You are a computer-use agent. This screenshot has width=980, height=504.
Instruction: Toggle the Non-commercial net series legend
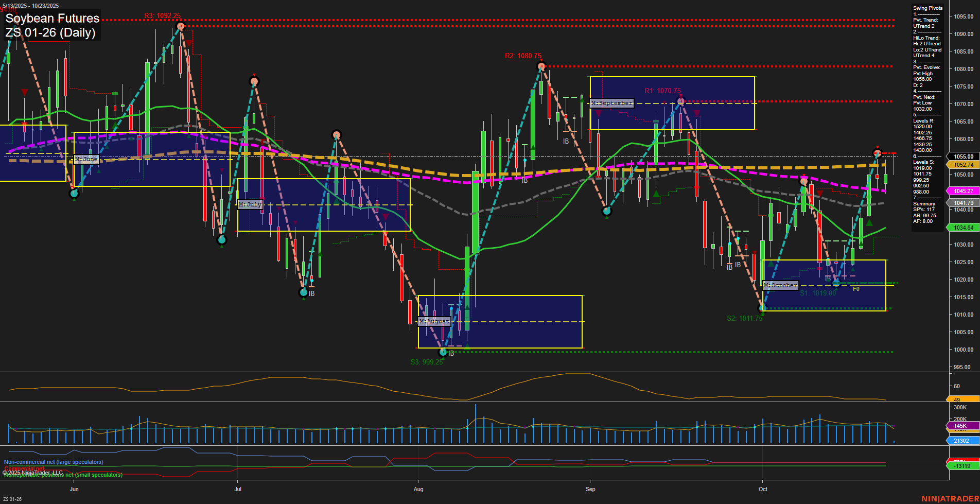53,462
